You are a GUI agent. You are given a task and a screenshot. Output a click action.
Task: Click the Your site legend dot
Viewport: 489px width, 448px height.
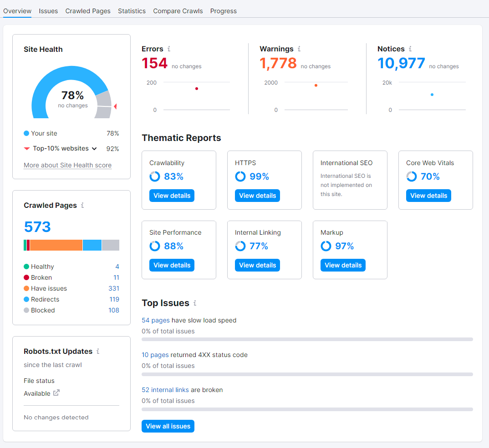(26, 133)
